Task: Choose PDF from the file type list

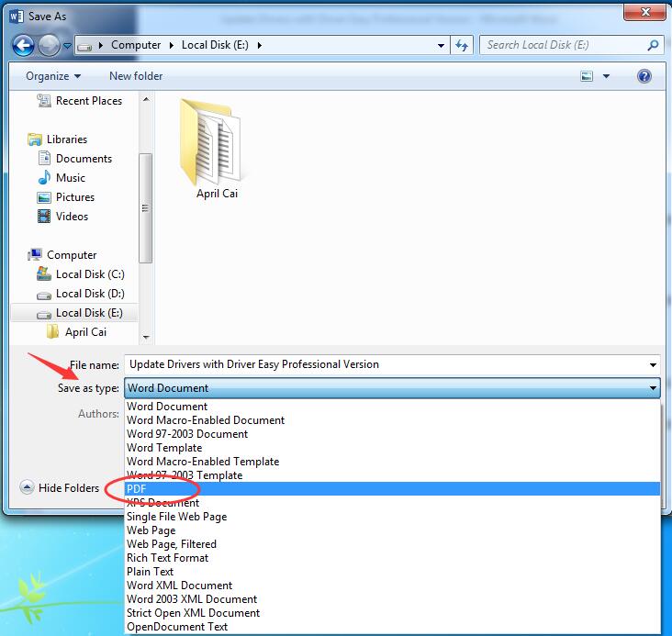Action: point(136,489)
